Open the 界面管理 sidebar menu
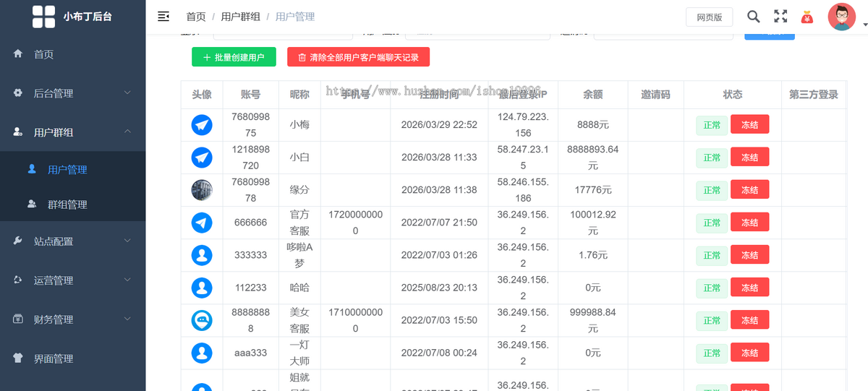Screen dimensions: 868x391 72,358
